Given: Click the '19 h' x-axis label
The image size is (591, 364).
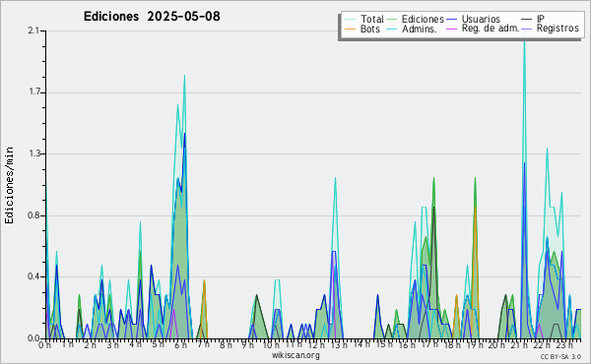Looking at the screenshot, I should coord(474,344).
